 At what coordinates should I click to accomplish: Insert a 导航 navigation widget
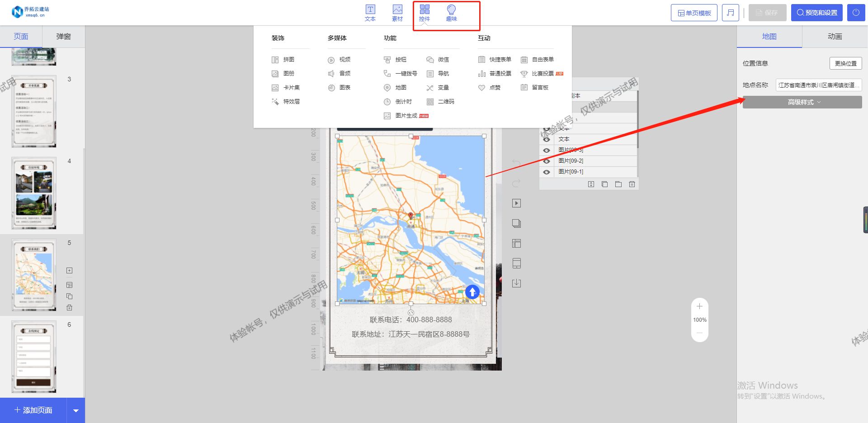pos(438,74)
